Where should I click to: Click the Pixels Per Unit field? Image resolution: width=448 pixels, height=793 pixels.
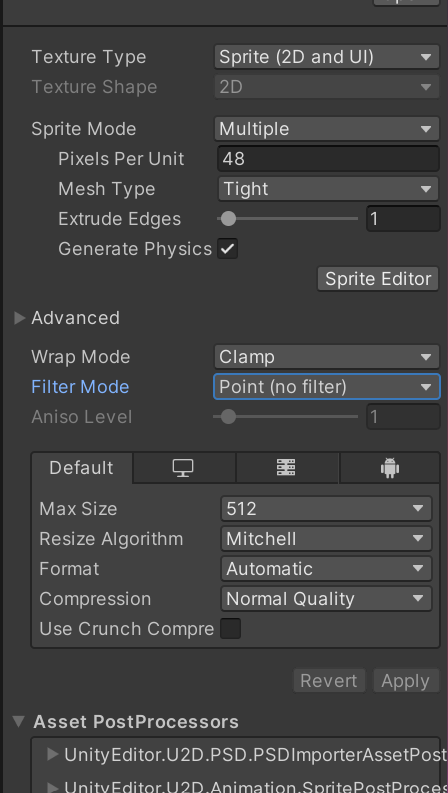[x=329, y=159]
